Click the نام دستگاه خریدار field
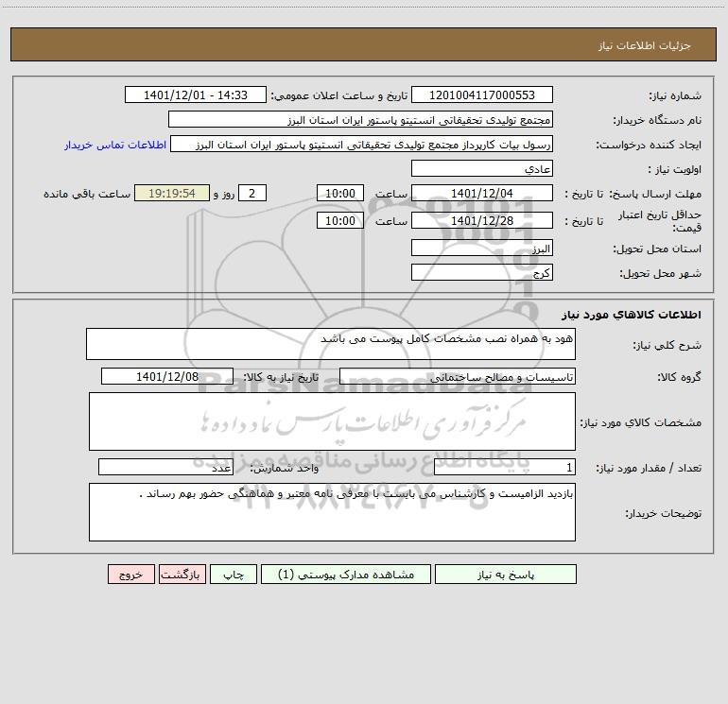Image resolution: width=728 pixels, height=704 pixels. tap(360, 119)
